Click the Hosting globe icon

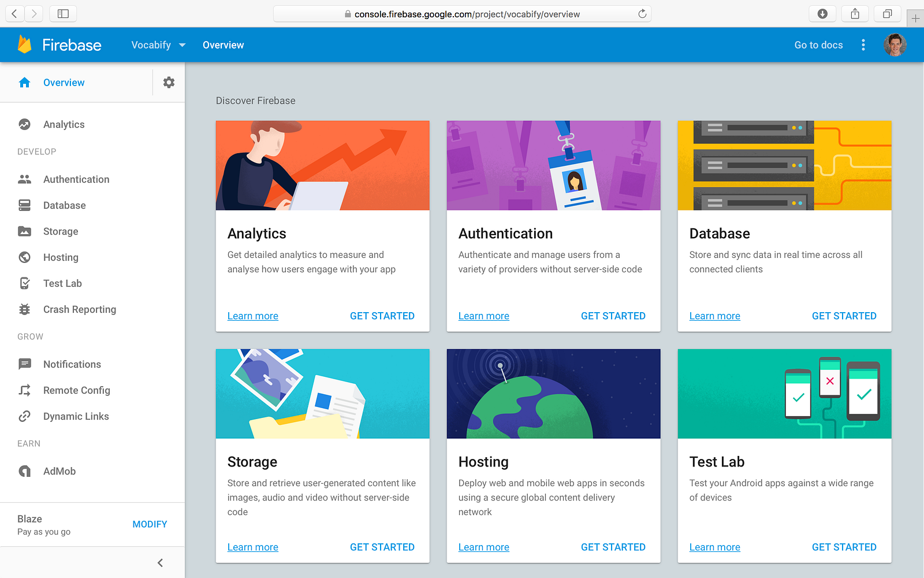pos(24,257)
